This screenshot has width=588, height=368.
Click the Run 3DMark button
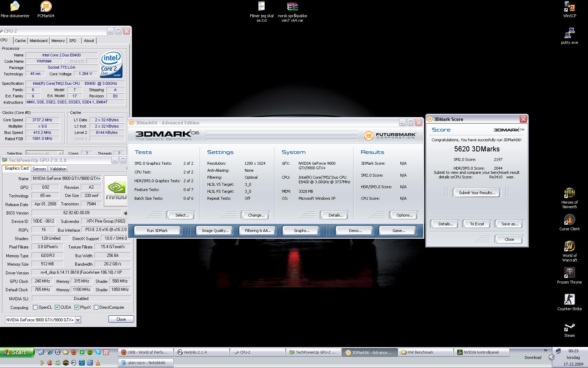(157, 231)
